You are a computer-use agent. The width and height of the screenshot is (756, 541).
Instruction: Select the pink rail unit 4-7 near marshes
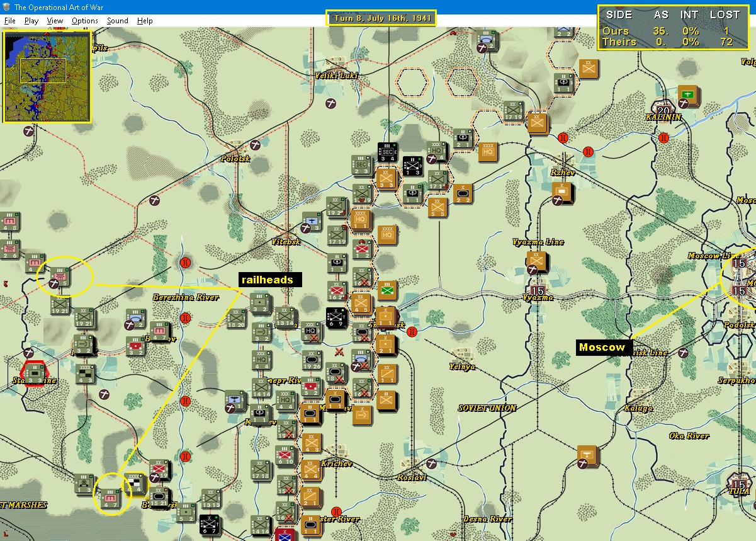tap(111, 498)
